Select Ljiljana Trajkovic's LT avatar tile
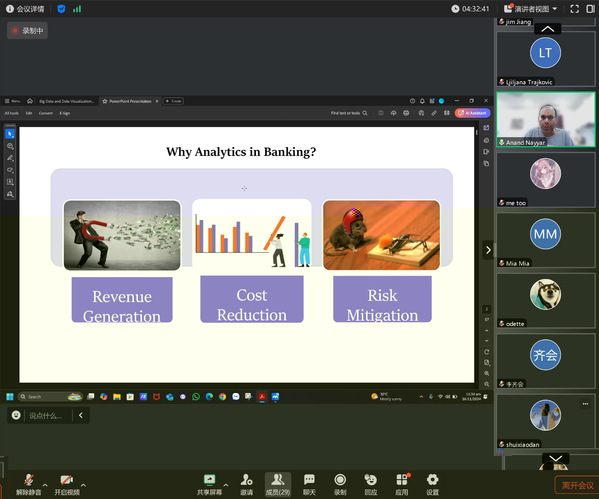 coord(546,58)
